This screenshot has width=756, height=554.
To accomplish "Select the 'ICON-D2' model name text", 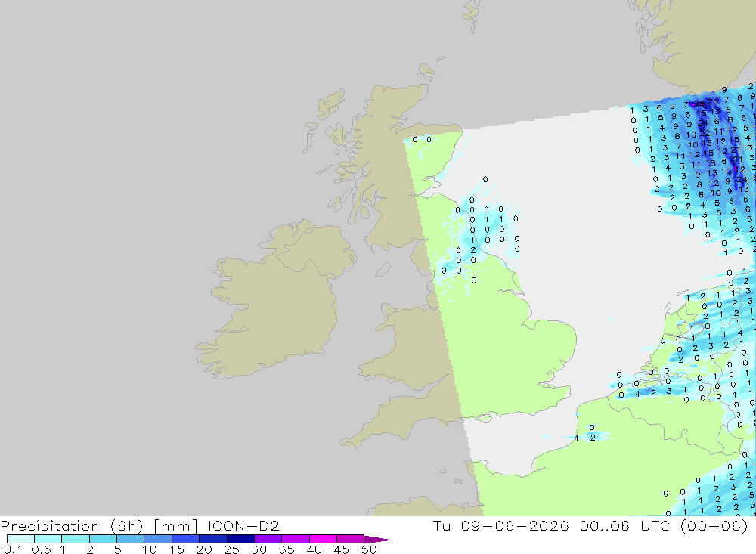I will tap(243, 525).
